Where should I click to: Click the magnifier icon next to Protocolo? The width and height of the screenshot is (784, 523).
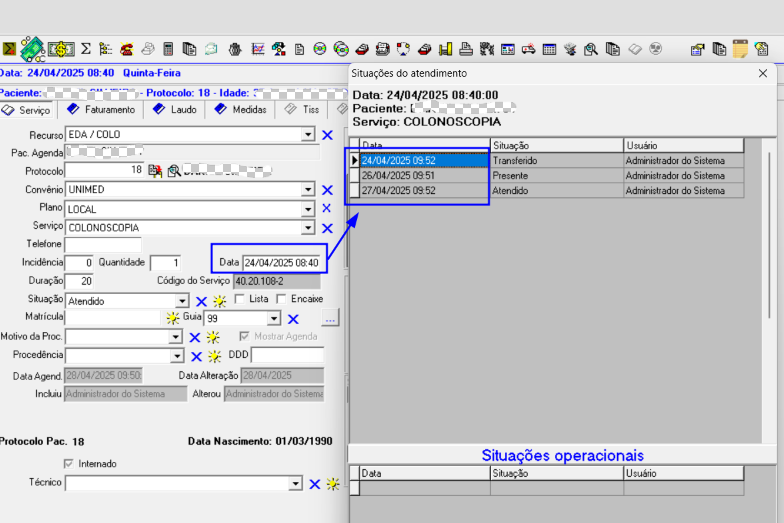click(x=174, y=171)
